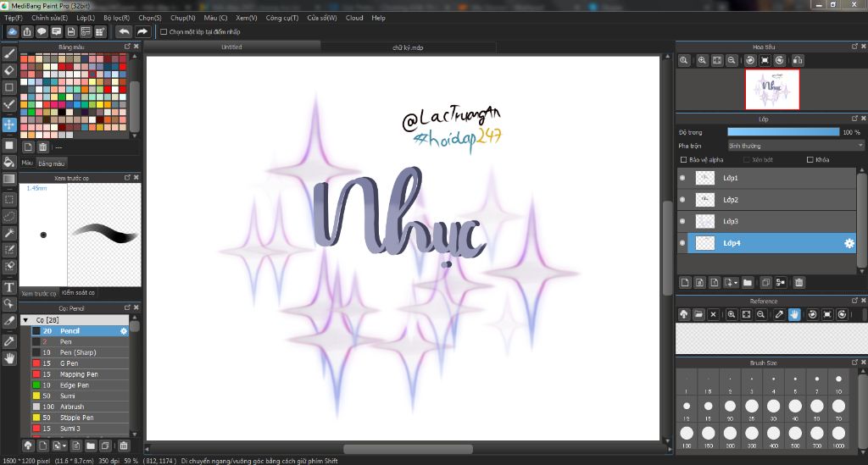The image size is (868, 465).
Task: Select the Bucket fill tool
Action: point(9,162)
